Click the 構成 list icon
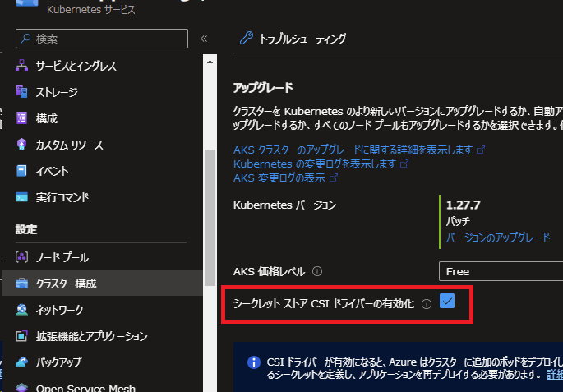 [22, 118]
